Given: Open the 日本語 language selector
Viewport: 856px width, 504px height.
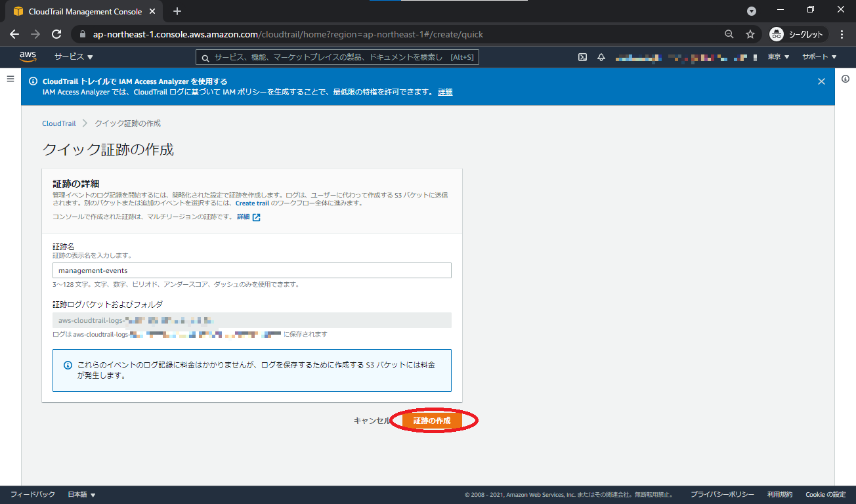Looking at the screenshot, I should [82, 495].
